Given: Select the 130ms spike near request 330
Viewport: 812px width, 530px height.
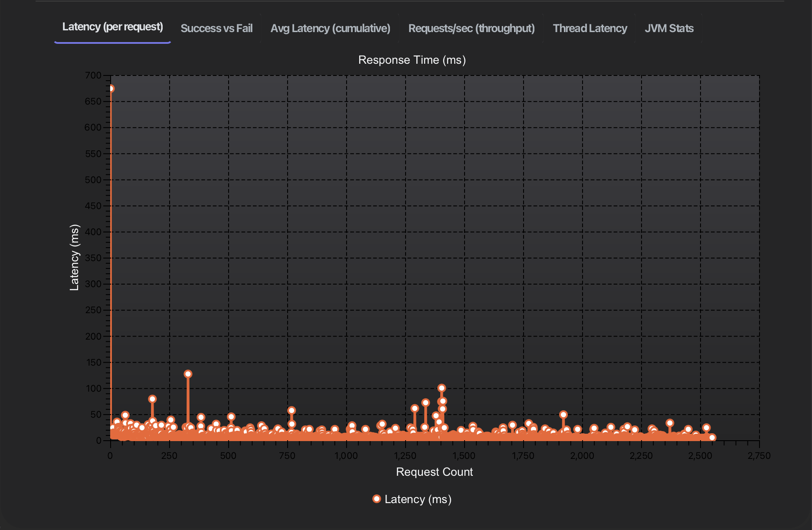Looking at the screenshot, I should coord(188,373).
